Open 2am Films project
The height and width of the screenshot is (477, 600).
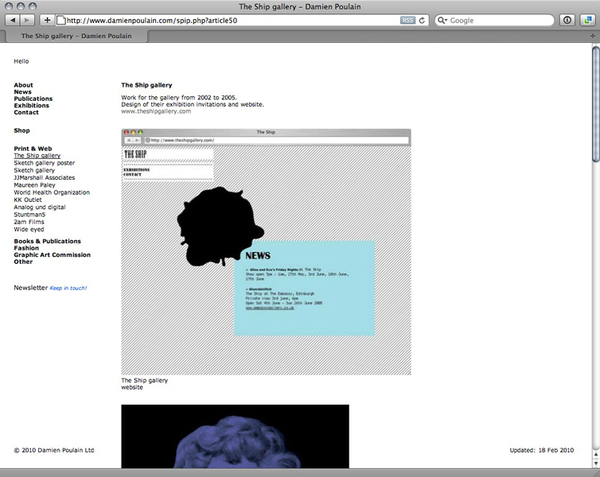click(x=29, y=222)
